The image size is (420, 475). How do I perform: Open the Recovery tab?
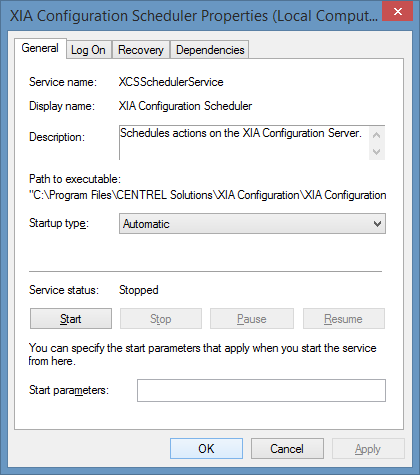pos(141,50)
